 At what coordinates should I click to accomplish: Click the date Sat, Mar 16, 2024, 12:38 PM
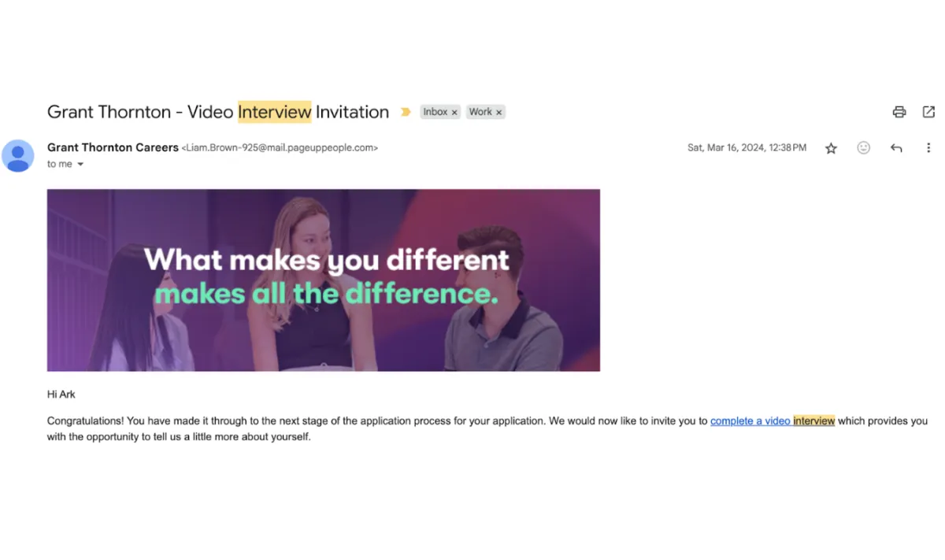pyautogui.click(x=747, y=147)
